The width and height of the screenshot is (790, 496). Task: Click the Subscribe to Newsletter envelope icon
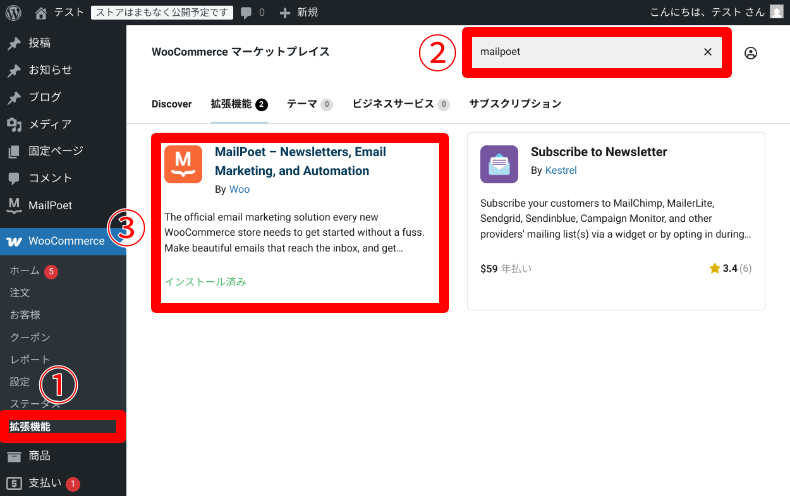click(x=499, y=164)
